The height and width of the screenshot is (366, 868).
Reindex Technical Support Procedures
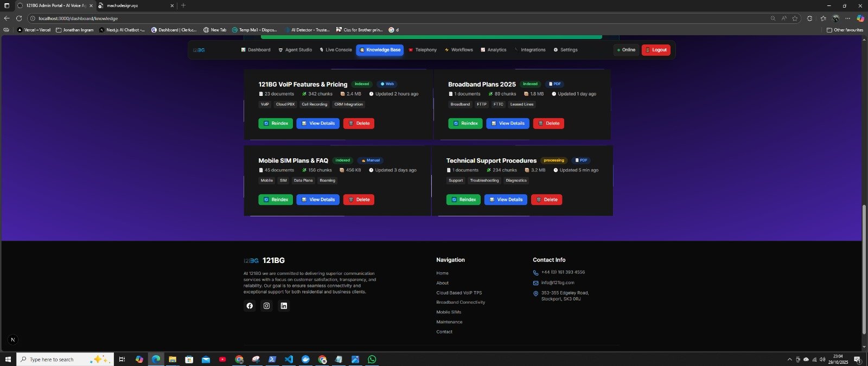pos(463,200)
